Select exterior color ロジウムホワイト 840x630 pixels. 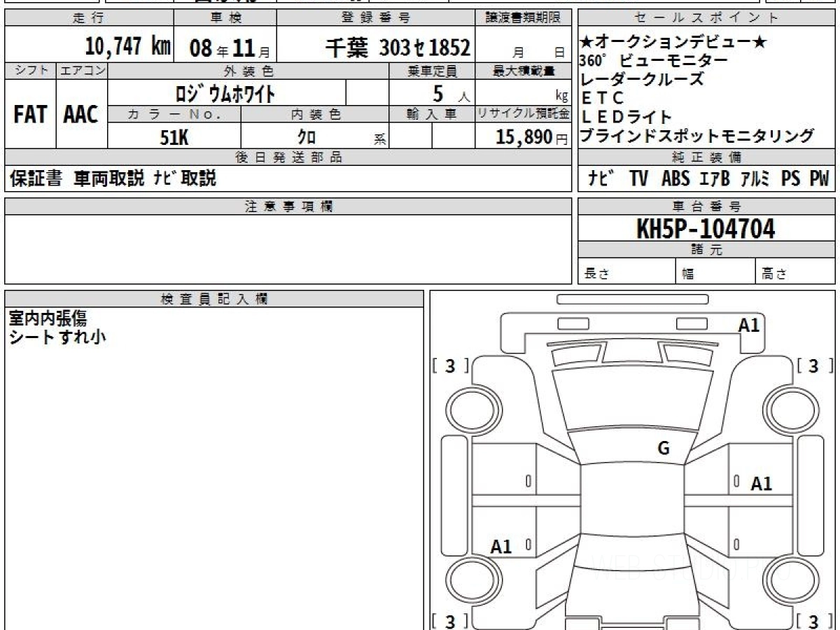click(x=226, y=92)
